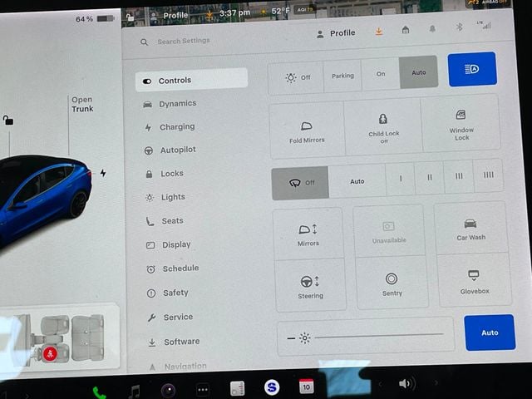Set wipers to Auto
Viewport: 532px width, 399px height.
(x=357, y=181)
